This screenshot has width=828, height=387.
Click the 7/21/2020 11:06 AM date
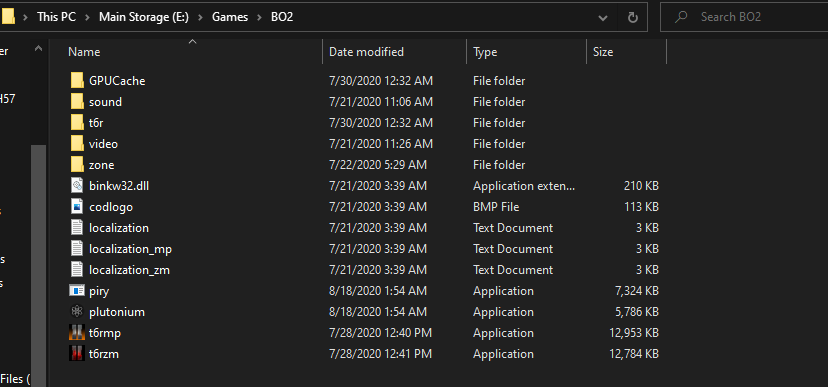(381, 102)
